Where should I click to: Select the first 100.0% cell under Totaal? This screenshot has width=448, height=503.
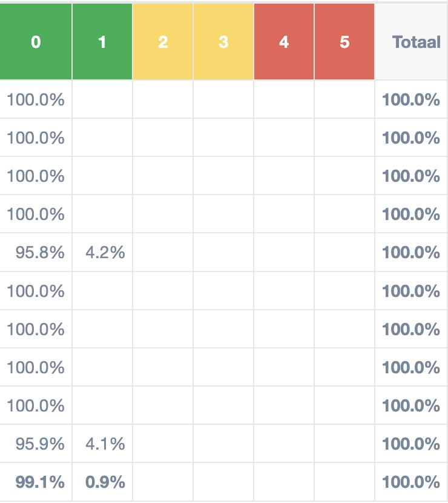click(x=411, y=99)
